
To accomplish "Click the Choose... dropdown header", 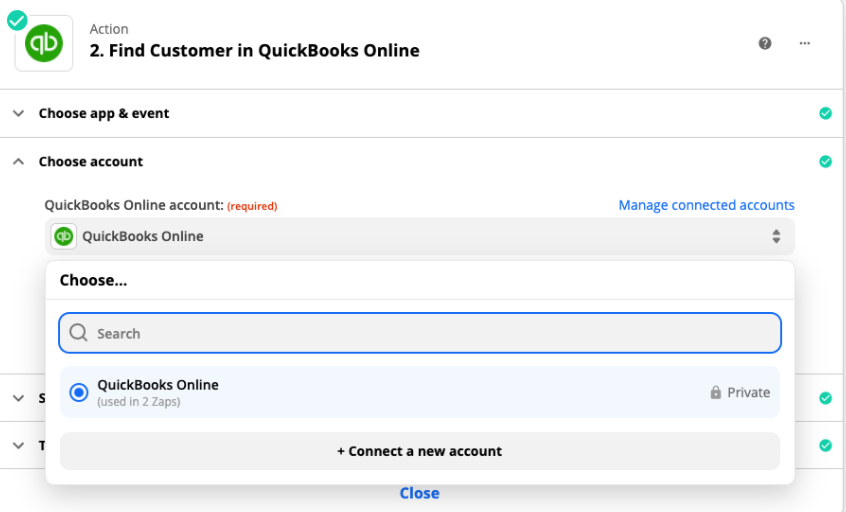I will [93, 280].
